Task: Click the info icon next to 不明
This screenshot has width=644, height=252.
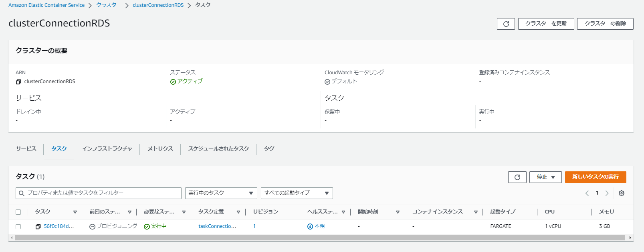Action: [310, 227]
